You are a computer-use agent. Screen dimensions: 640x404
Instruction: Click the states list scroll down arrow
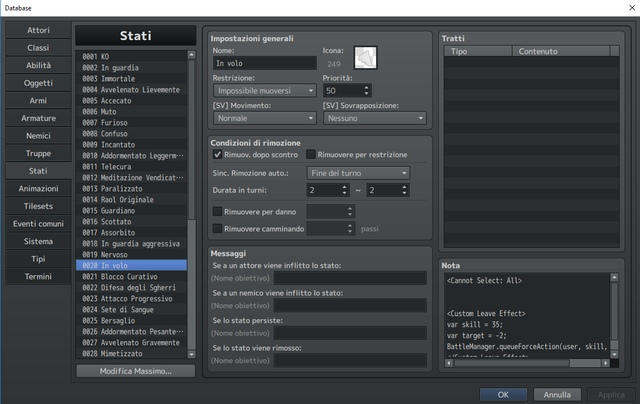point(191,354)
